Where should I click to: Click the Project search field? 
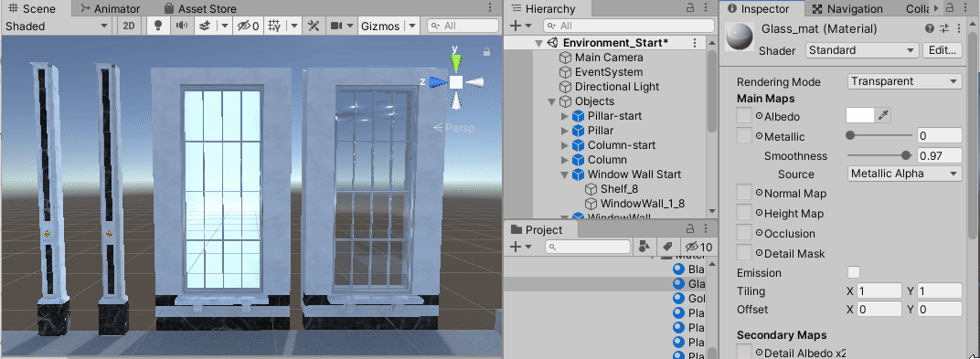[x=588, y=247]
